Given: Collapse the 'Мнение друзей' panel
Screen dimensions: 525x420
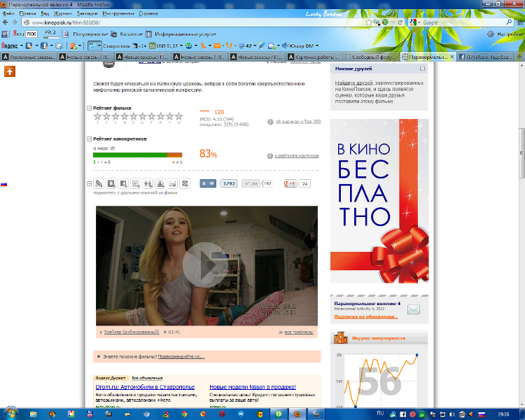Looking at the screenshot, I should [422, 69].
